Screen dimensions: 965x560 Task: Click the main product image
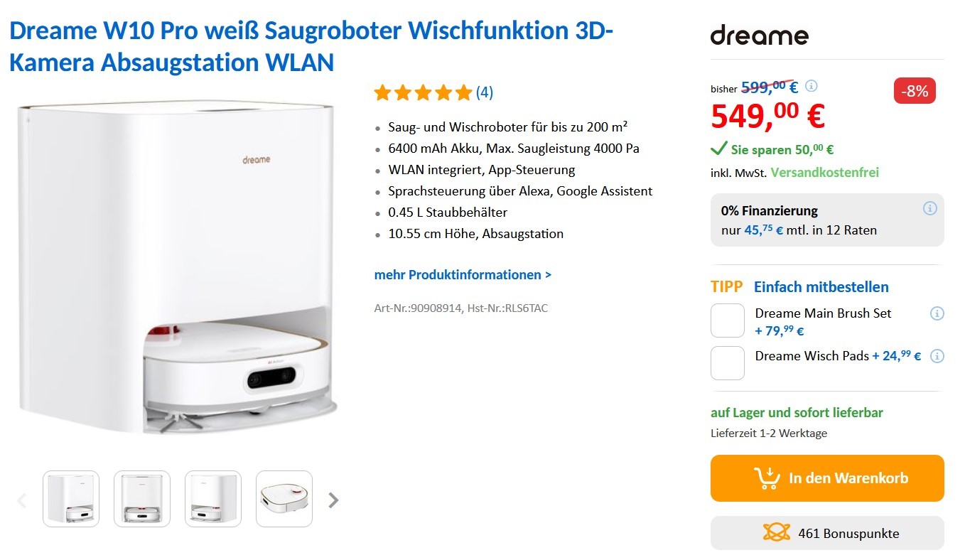click(178, 266)
